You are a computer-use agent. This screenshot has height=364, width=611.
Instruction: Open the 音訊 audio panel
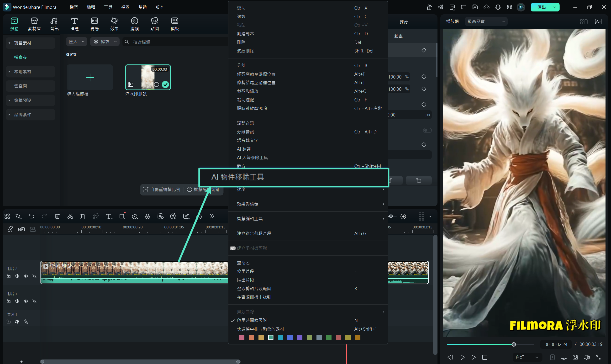click(54, 24)
